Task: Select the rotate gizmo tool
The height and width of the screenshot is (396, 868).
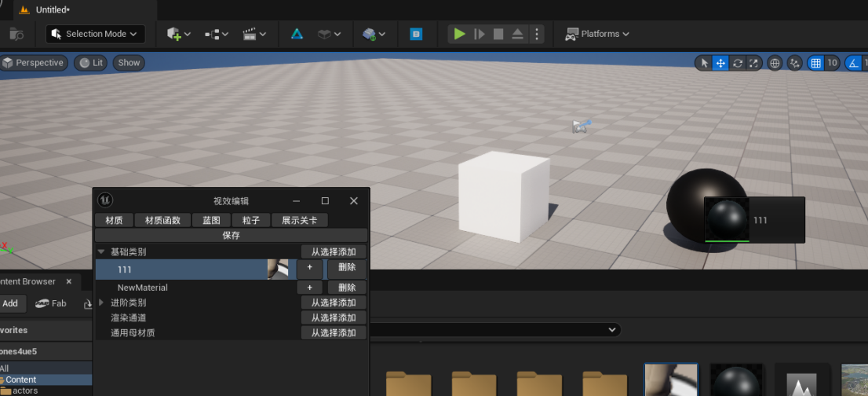Action: [737, 63]
